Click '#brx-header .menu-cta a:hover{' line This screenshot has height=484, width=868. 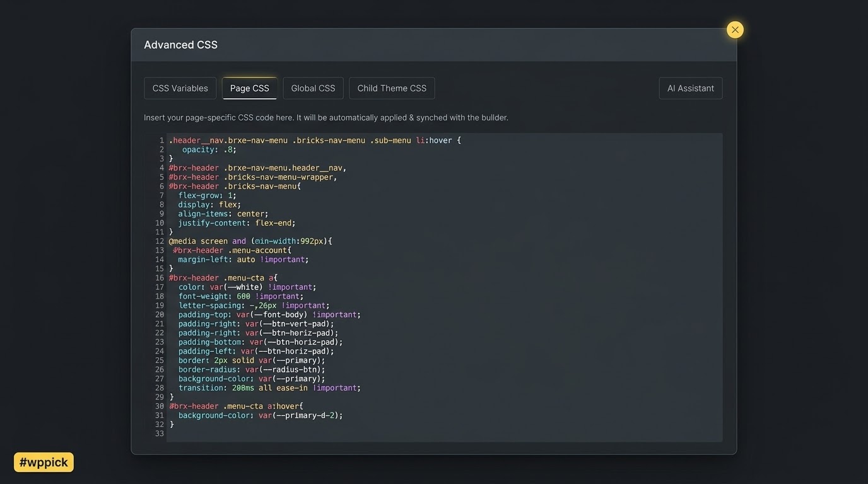[236, 406]
